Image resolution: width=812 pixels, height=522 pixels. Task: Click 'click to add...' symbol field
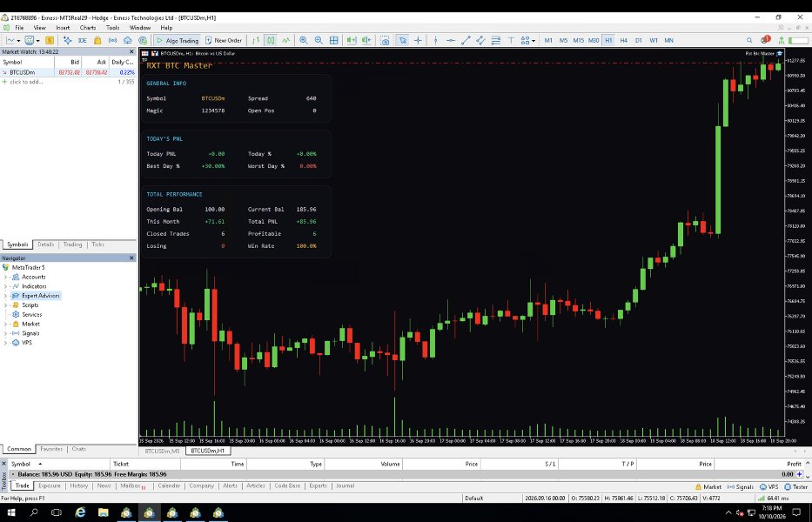26,82
